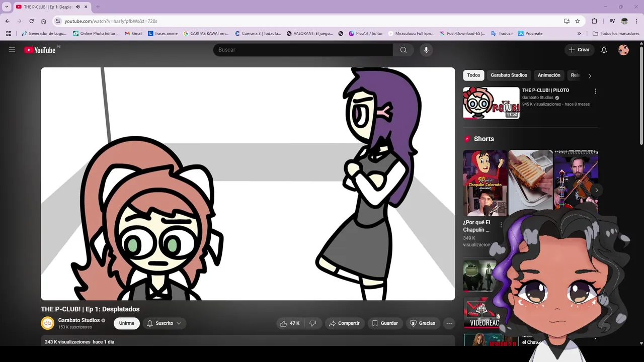Start voice search with the microphone icon

click(426, 50)
